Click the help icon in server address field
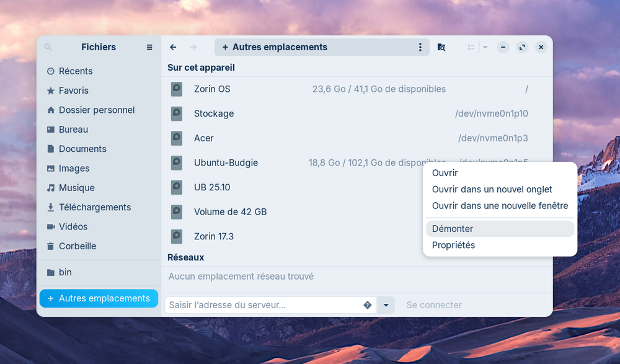 pos(367,305)
